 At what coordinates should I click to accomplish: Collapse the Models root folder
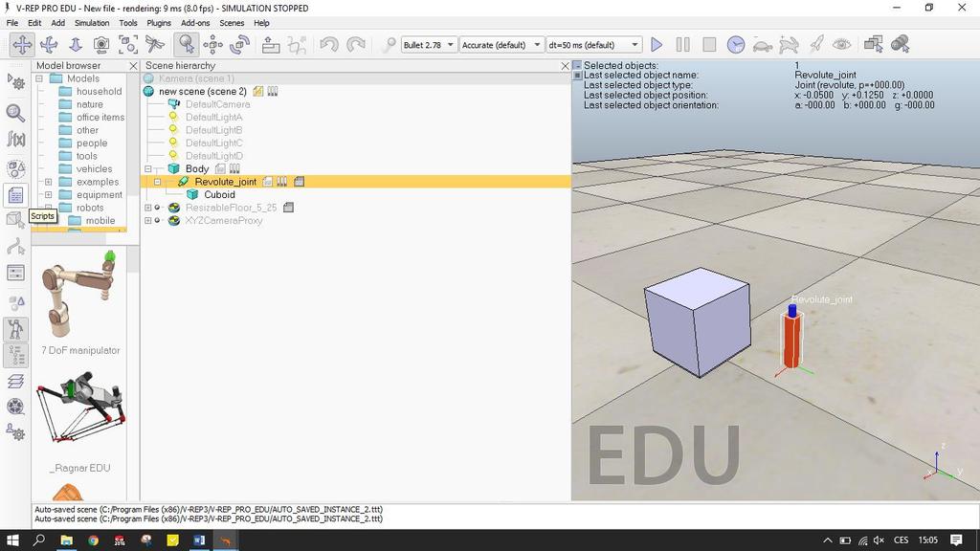pos(39,78)
